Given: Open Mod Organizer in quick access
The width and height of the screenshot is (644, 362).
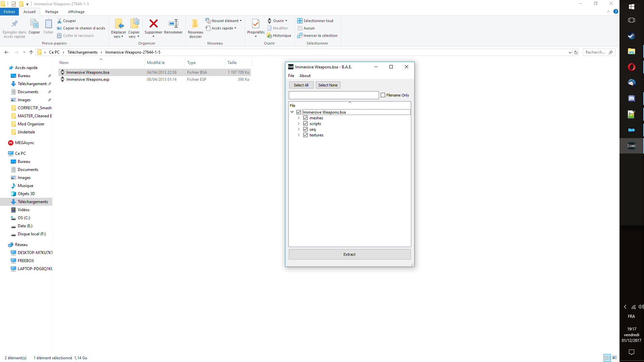Looking at the screenshot, I should pyautogui.click(x=31, y=124).
